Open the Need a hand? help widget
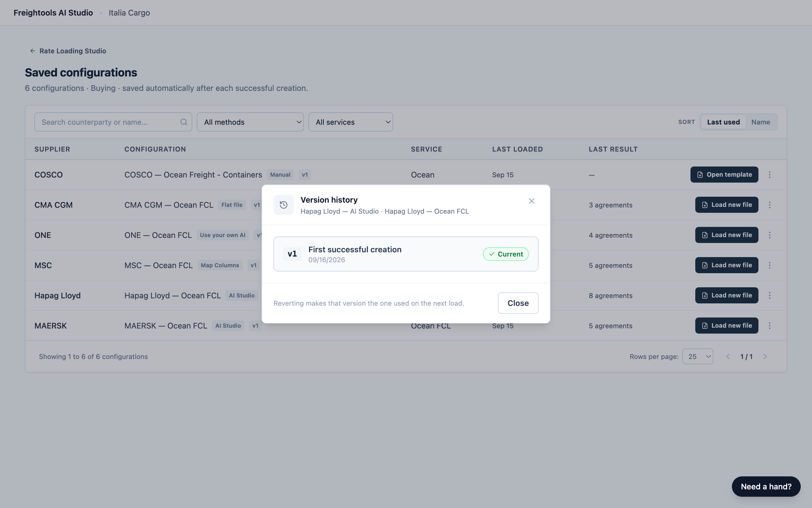812x508 pixels. pyautogui.click(x=766, y=487)
